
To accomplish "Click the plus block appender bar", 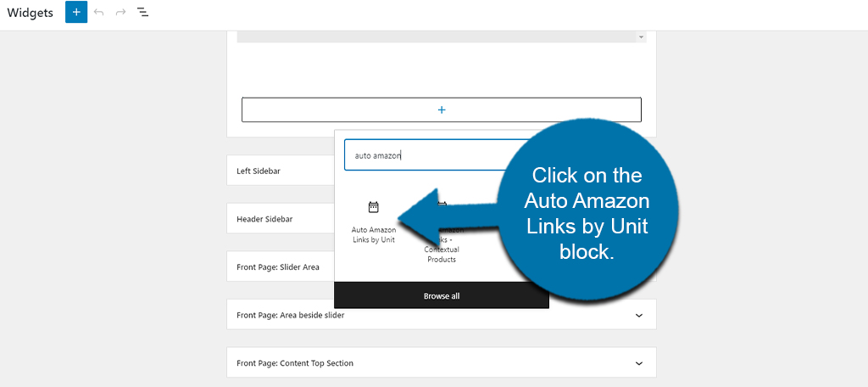I will tap(441, 109).
